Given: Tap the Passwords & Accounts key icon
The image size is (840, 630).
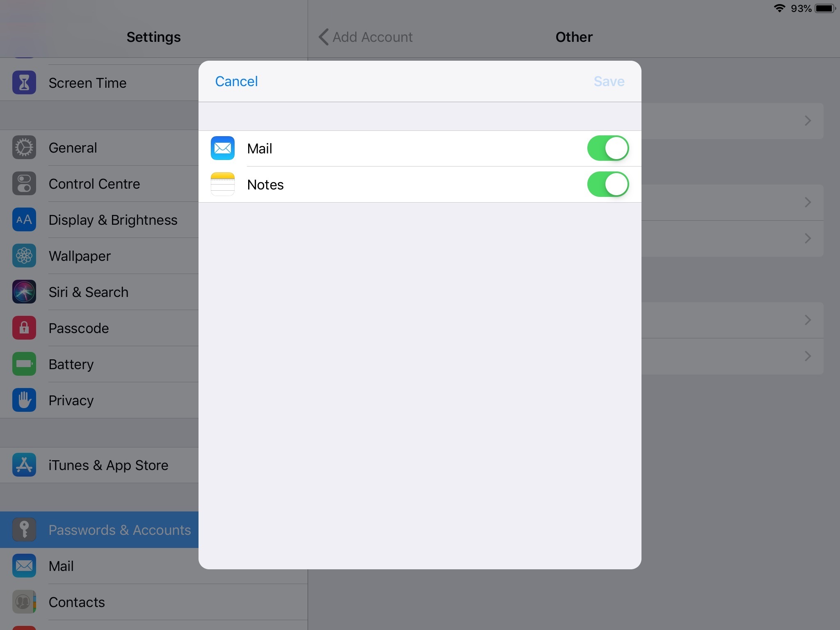Looking at the screenshot, I should 24,530.
